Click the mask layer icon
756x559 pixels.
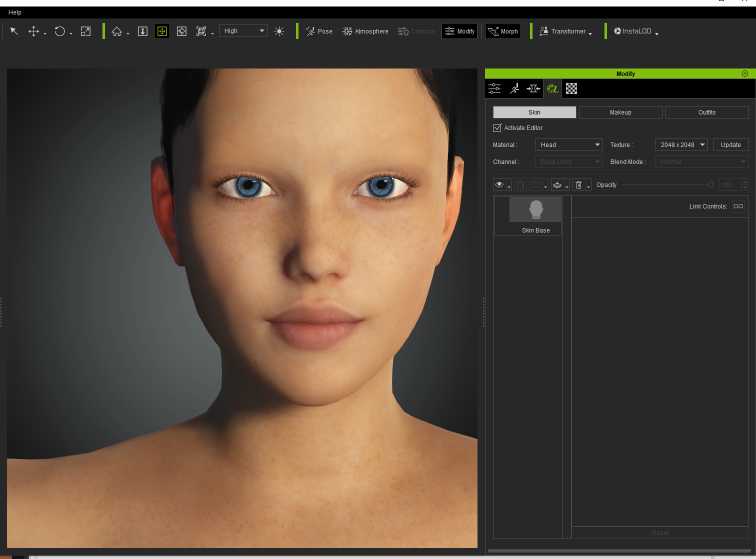tap(535, 185)
